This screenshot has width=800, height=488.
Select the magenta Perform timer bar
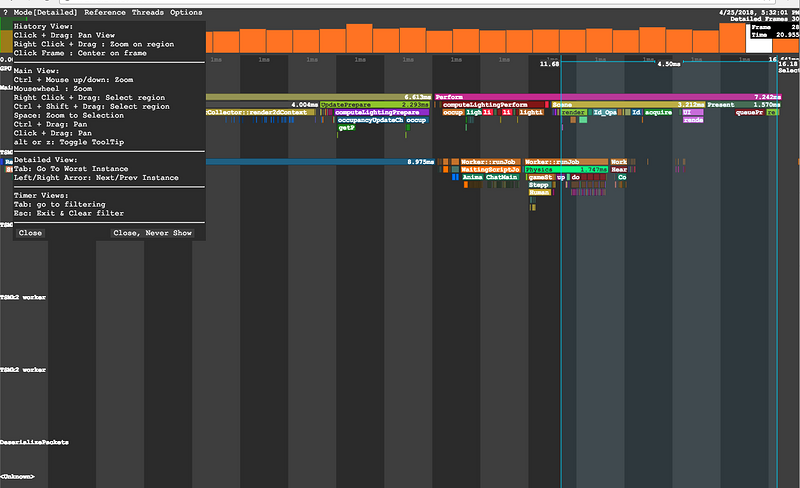click(608, 97)
